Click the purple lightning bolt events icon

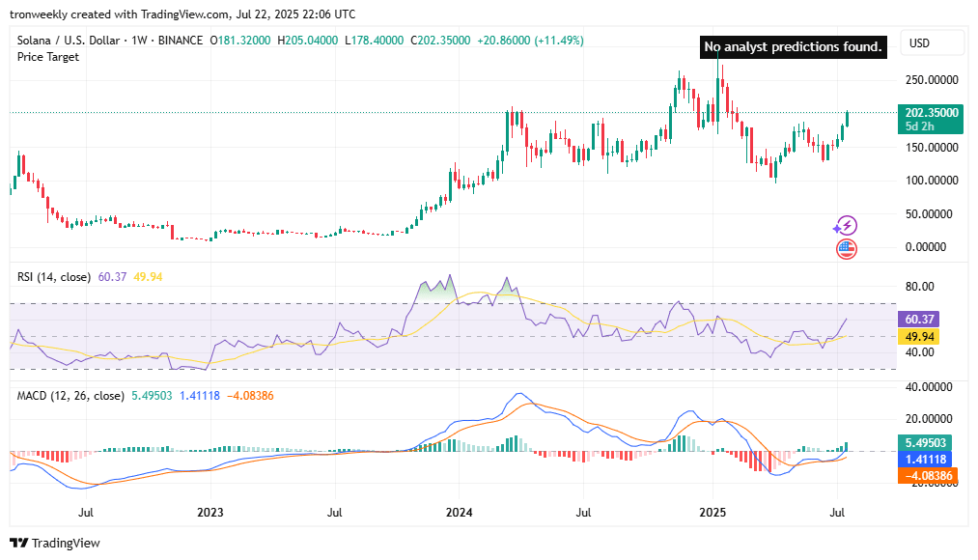(x=845, y=226)
